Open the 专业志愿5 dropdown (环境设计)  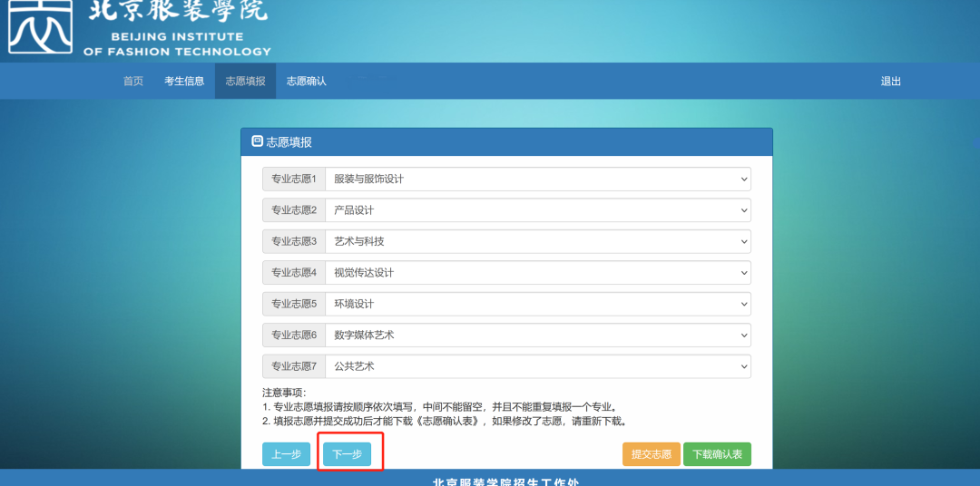(537, 305)
